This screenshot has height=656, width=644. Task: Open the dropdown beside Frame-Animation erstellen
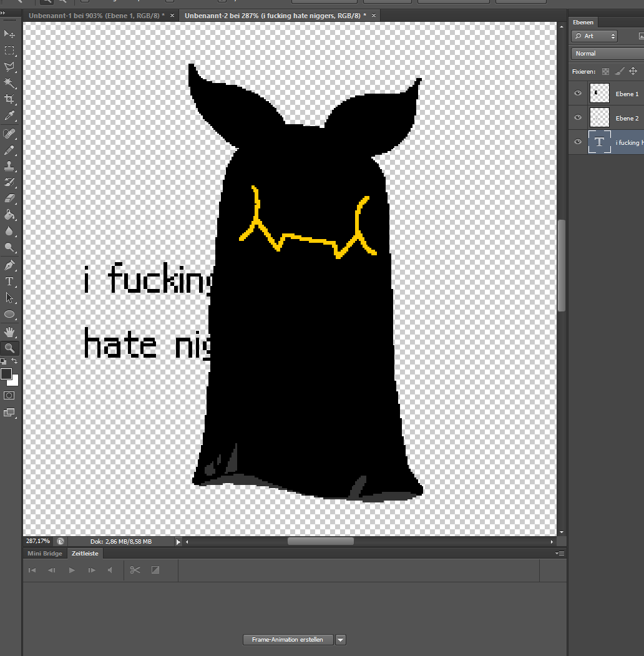tap(341, 640)
